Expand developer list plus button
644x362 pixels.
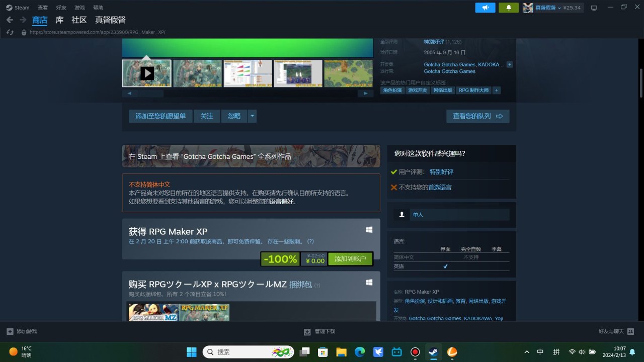[x=509, y=64]
